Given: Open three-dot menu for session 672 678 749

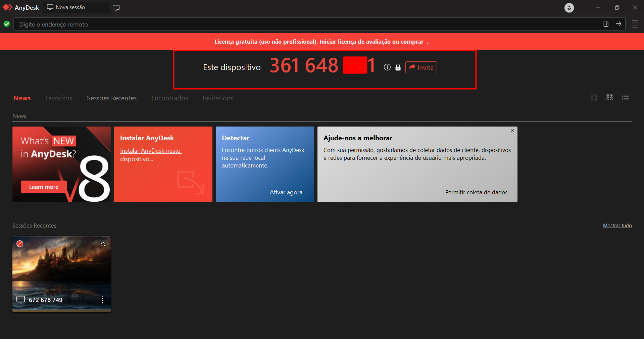Looking at the screenshot, I should pos(102,299).
